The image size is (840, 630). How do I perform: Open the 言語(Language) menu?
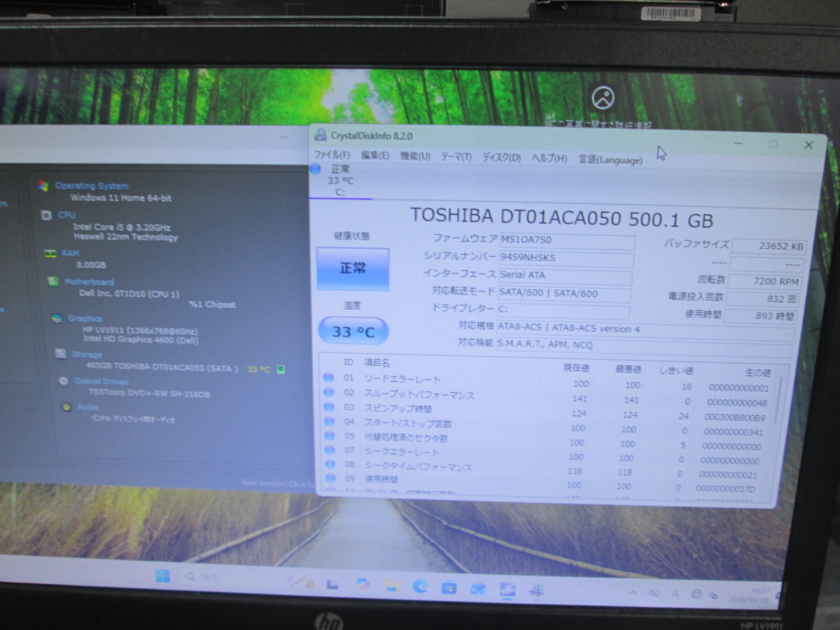pos(610,160)
